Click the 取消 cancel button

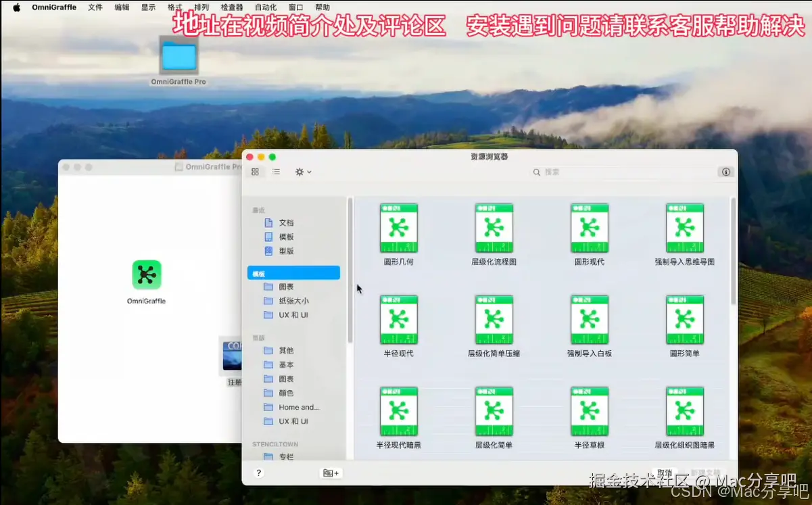(x=663, y=472)
